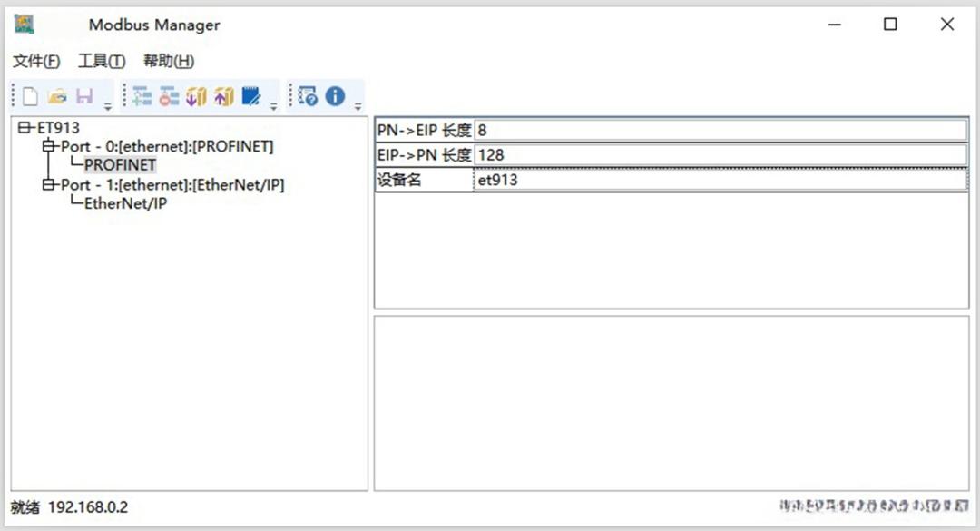Image resolution: width=980 pixels, height=531 pixels.
Task: Click the add node icon with the plus sign
Action: [142, 96]
